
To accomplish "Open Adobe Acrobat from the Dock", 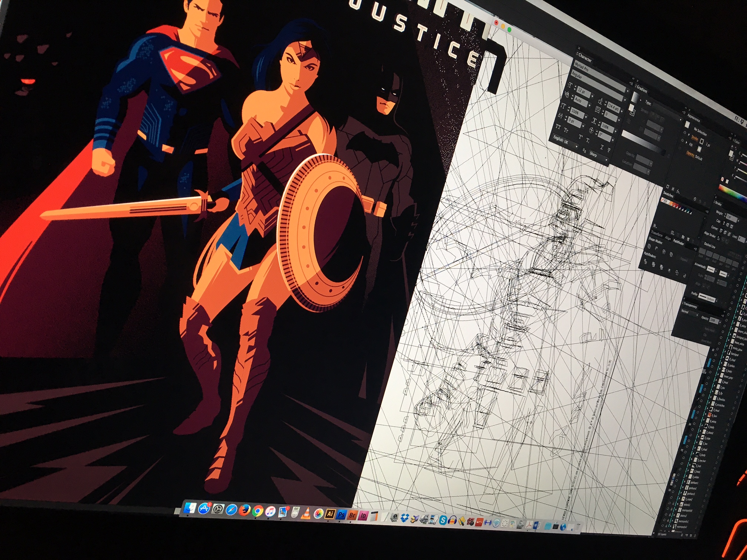I will pyautogui.click(x=529, y=525).
